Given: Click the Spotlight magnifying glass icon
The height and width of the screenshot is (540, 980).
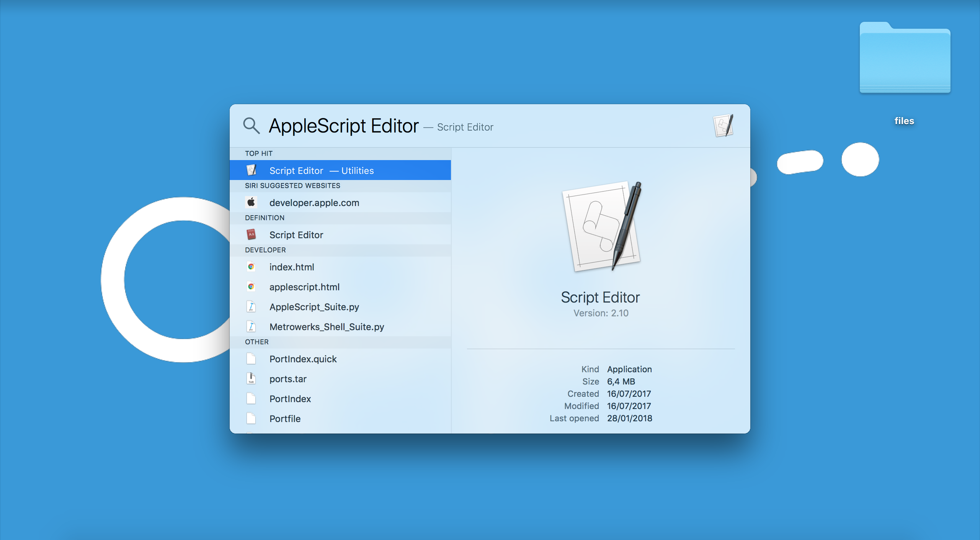Looking at the screenshot, I should pyautogui.click(x=252, y=126).
